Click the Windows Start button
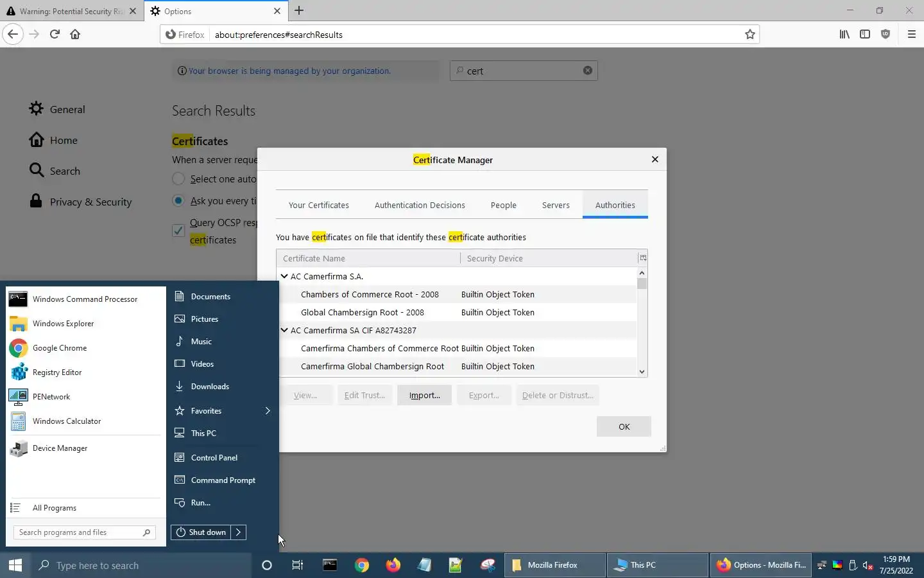Screen dimensions: 924x578 15,565
